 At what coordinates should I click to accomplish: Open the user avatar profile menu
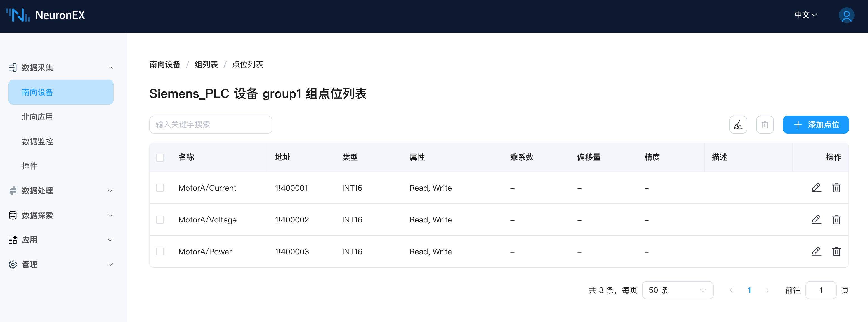846,15
